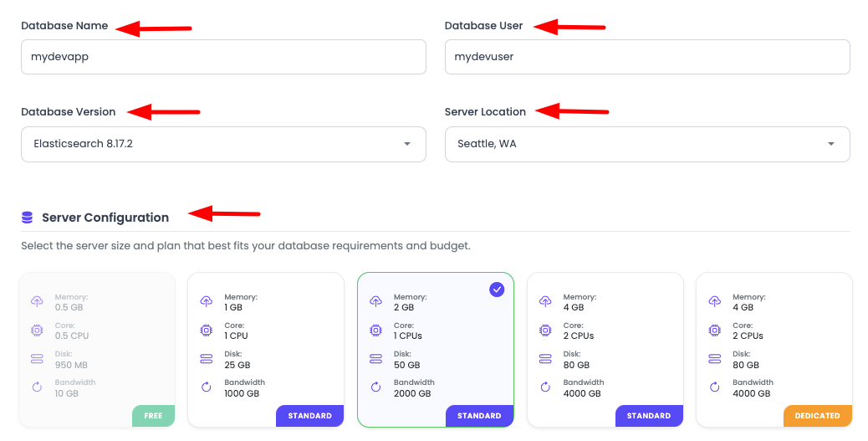Open the Database Version dropdown arrow

coord(407,144)
